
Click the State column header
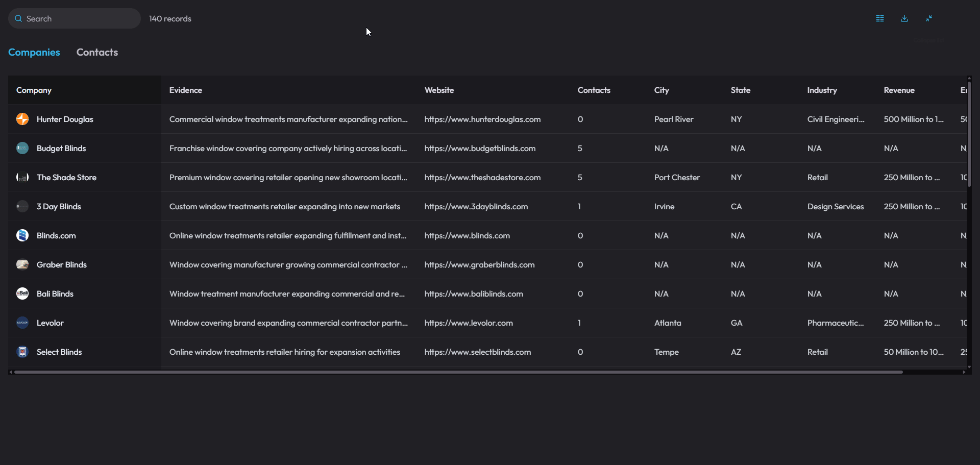click(740, 90)
